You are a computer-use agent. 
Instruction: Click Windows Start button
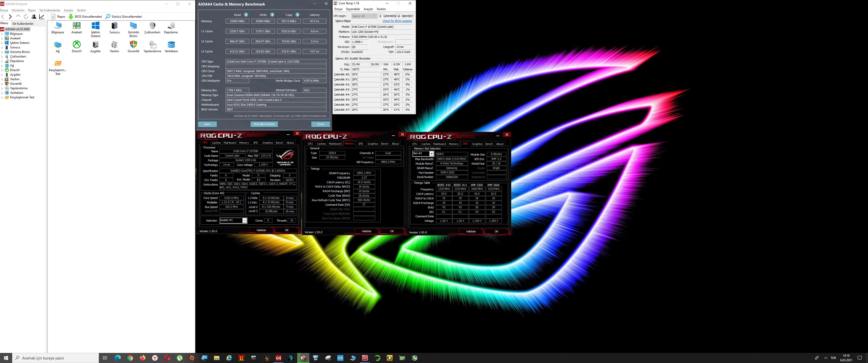(6, 358)
